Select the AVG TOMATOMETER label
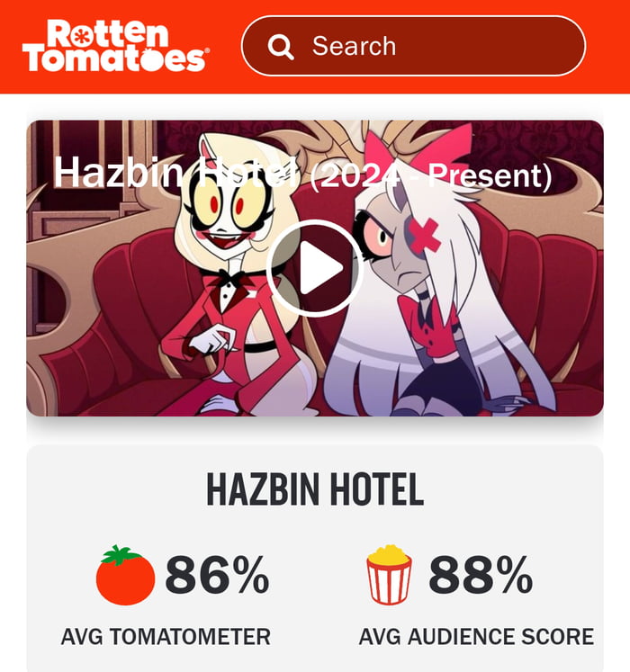630x672 pixels. [x=166, y=637]
